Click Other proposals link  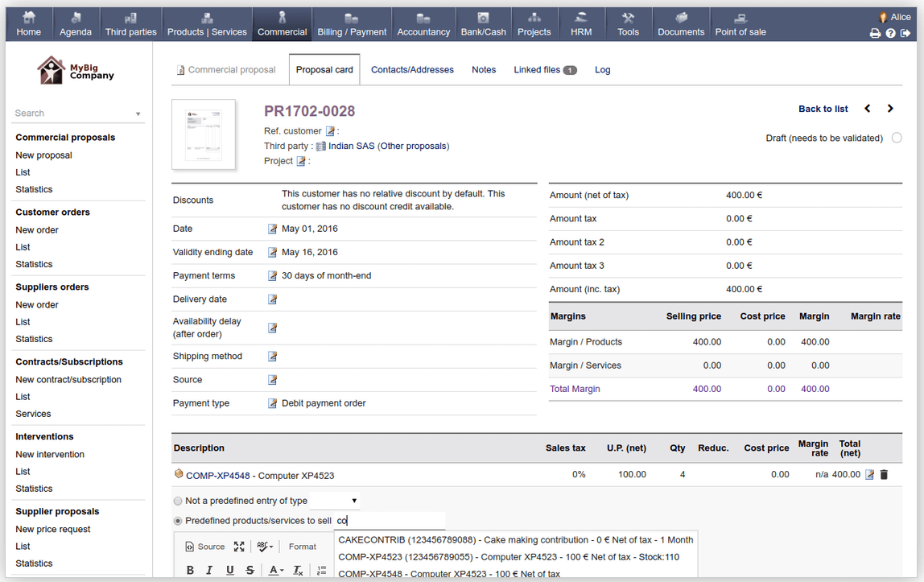pyautogui.click(x=415, y=146)
